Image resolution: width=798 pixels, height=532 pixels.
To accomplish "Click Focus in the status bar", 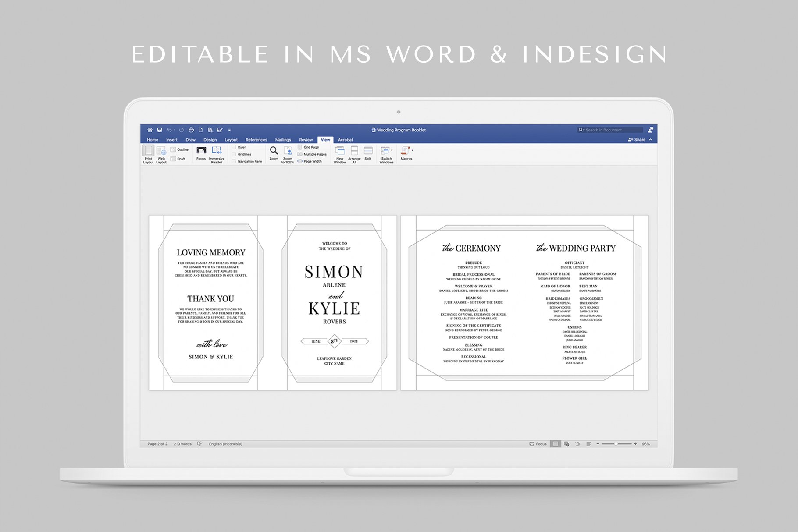I will (538, 444).
